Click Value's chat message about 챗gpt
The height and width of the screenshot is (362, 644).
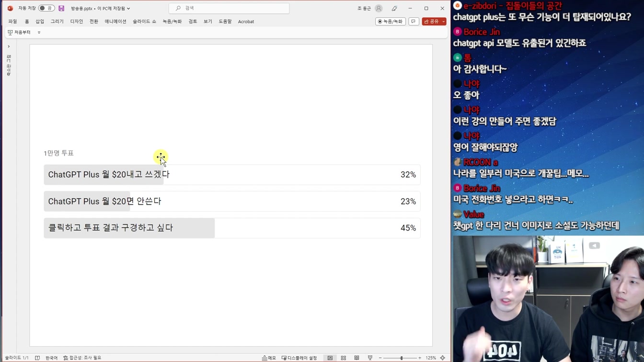(x=536, y=226)
